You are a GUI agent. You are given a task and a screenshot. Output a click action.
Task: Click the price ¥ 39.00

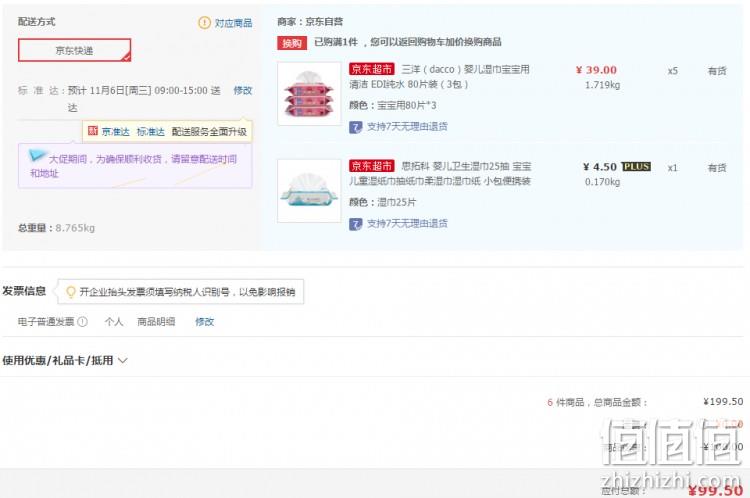596,70
